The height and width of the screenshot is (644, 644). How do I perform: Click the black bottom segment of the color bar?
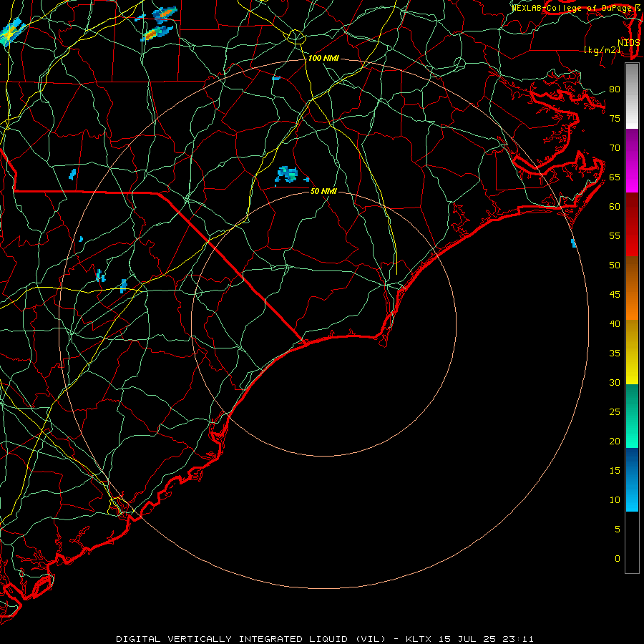632,542
